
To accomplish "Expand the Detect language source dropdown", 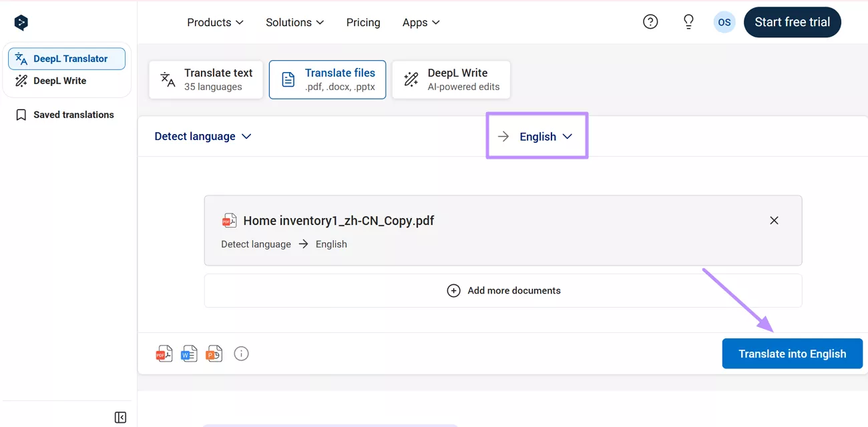I will tap(203, 136).
